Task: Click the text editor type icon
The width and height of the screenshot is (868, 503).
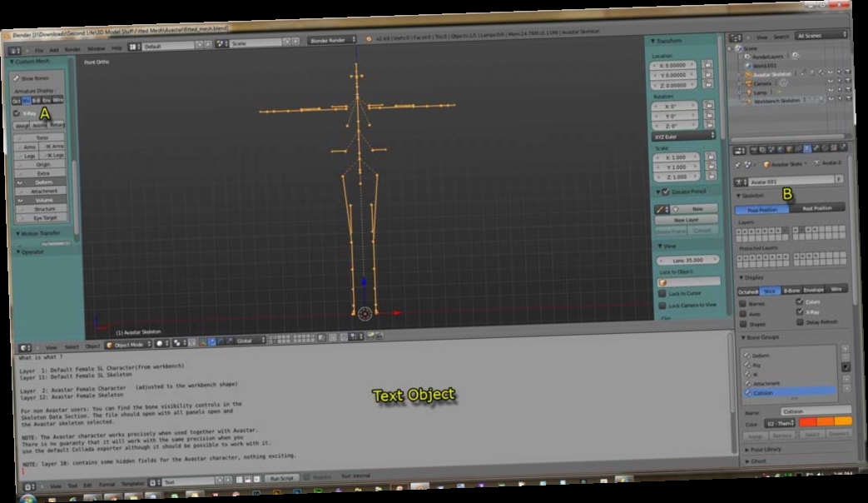Action: pyautogui.click(x=29, y=486)
